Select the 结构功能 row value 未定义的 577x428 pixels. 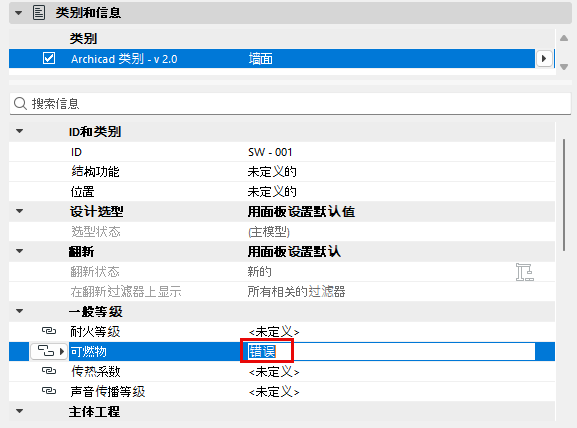click(272, 171)
